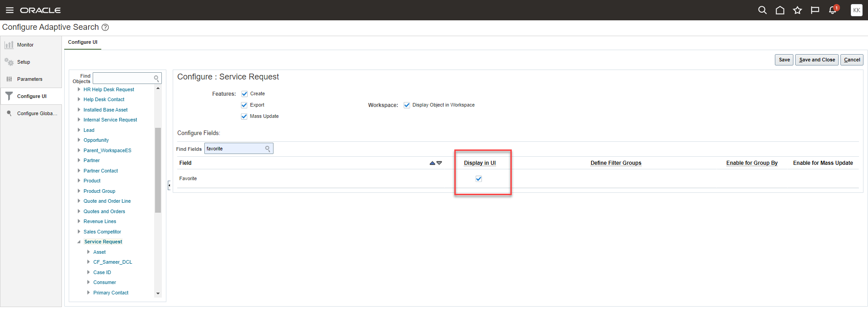This screenshot has height=317, width=868.
Task: Expand the Asset child node
Action: pyautogui.click(x=89, y=252)
